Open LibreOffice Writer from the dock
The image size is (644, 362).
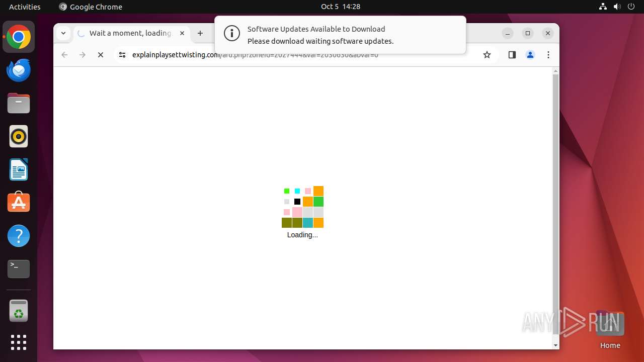(19, 169)
